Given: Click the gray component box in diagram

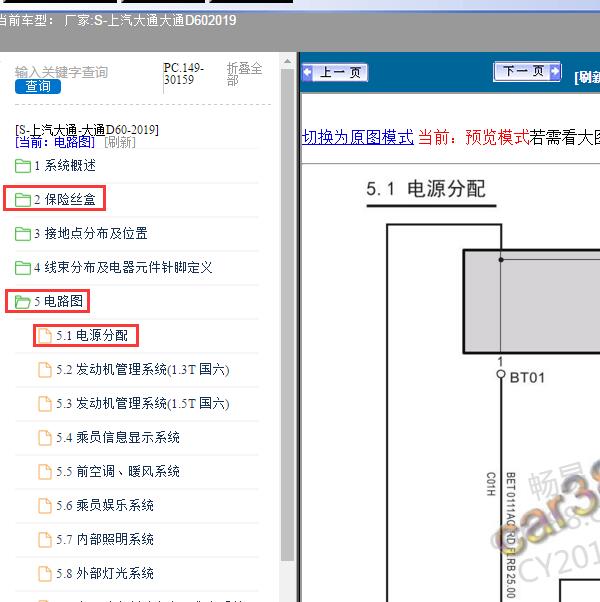Looking at the screenshot, I should [531, 302].
